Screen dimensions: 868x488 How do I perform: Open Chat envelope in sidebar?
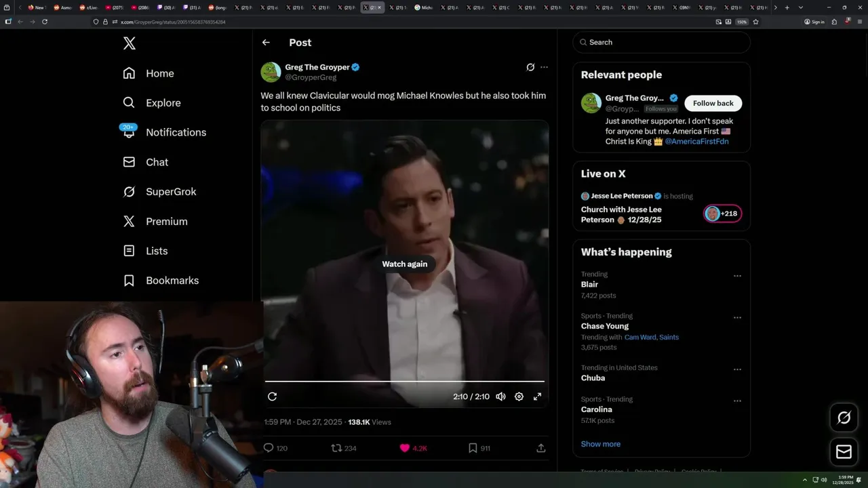pyautogui.click(x=145, y=162)
